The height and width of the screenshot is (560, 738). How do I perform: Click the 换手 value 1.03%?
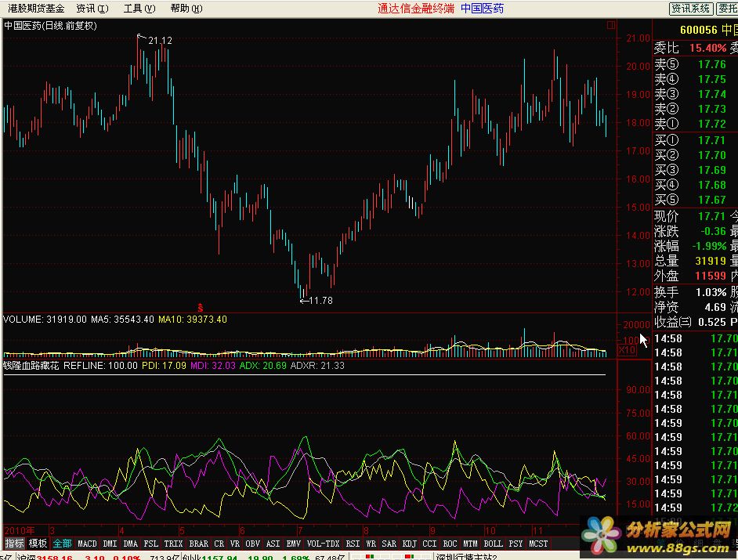[711, 292]
